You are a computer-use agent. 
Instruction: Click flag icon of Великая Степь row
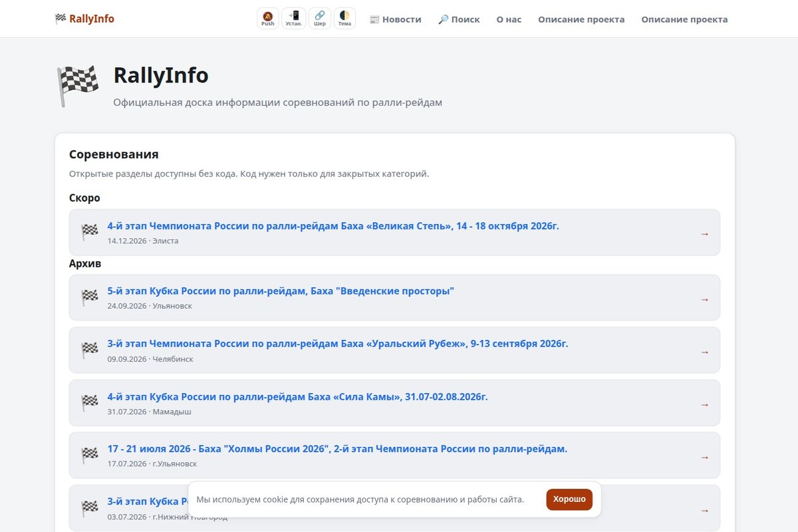(x=90, y=232)
